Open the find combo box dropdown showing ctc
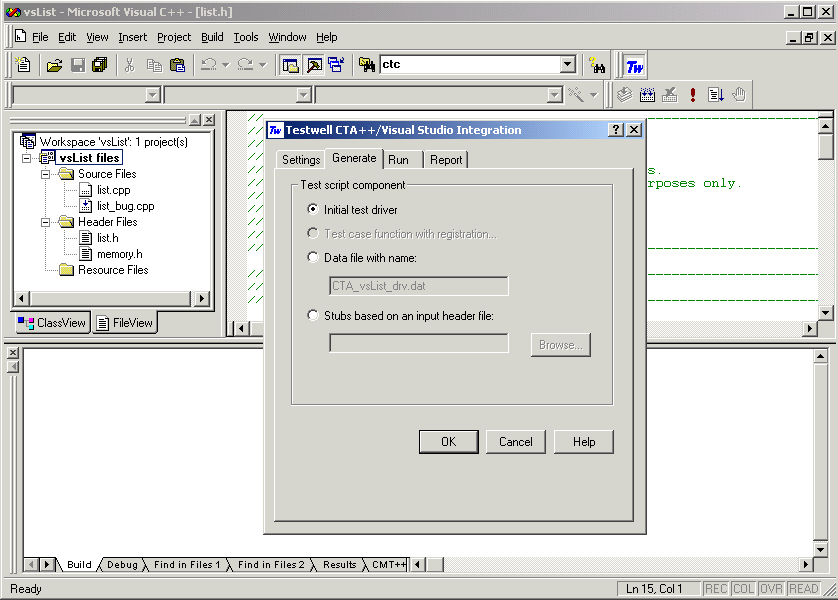The image size is (838, 600). pyautogui.click(x=568, y=65)
